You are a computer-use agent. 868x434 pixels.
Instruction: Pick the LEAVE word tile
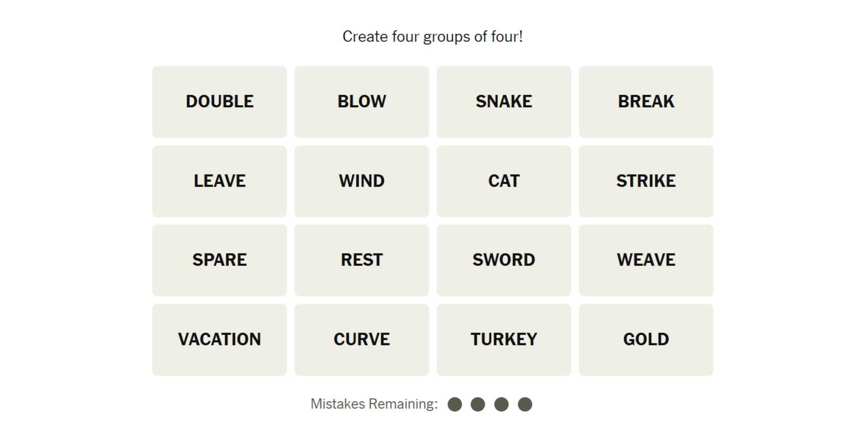coord(219,181)
